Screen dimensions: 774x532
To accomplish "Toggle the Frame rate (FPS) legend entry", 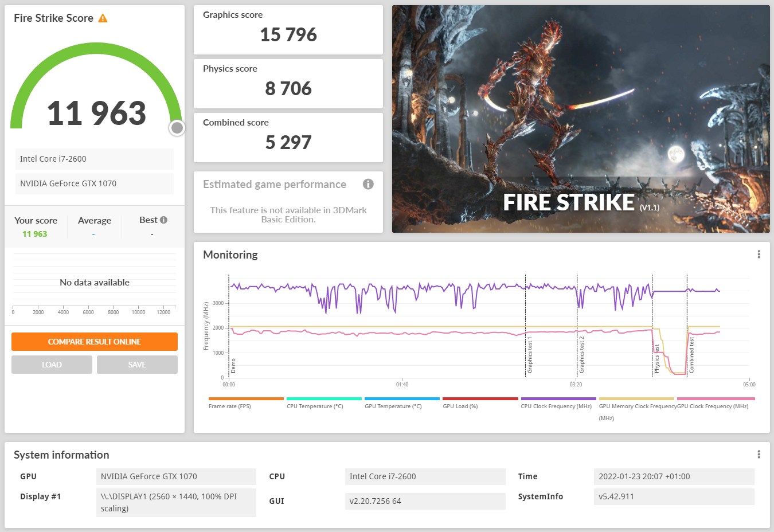I will [x=246, y=403].
